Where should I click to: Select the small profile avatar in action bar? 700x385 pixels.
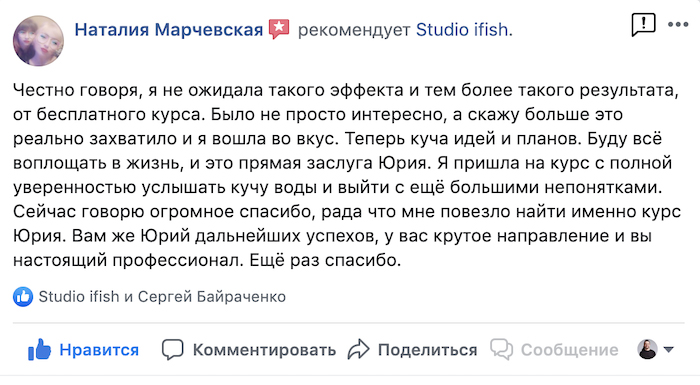pyautogui.click(x=647, y=349)
